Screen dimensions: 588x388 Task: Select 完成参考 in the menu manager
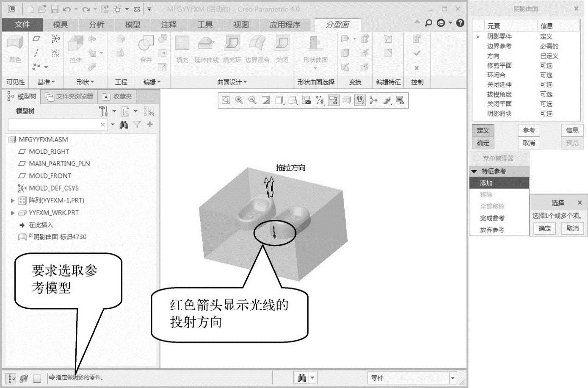492,219
